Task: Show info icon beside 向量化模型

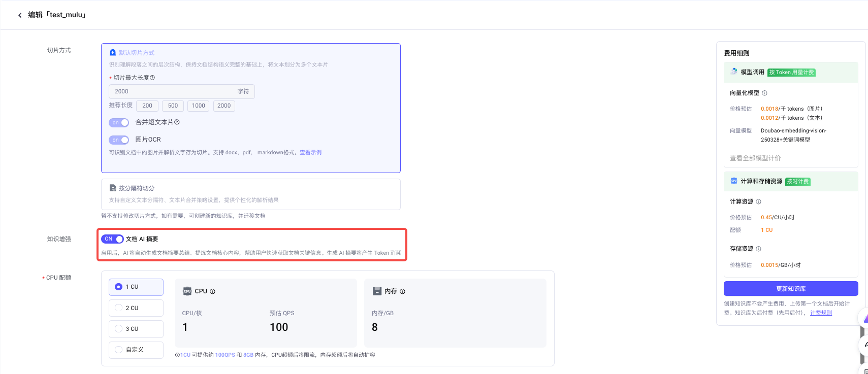Action: click(764, 93)
